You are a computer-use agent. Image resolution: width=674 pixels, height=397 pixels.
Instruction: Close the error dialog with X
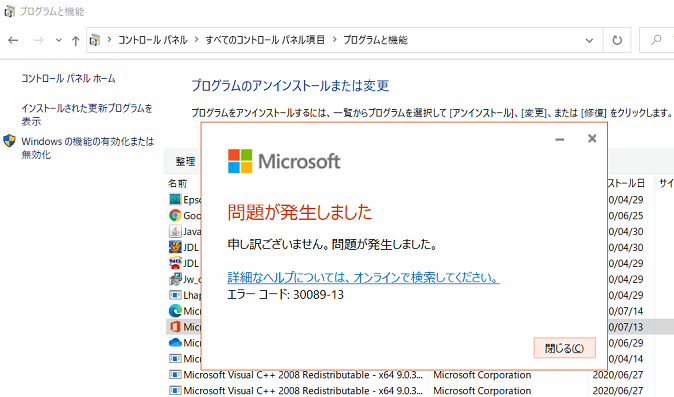[592, 138]
